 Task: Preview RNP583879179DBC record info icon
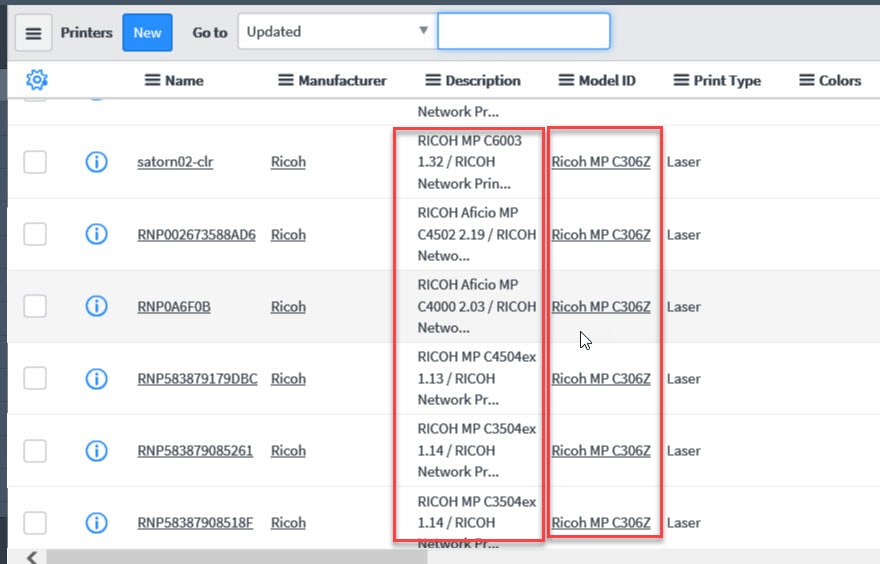(x=97, y=378)
